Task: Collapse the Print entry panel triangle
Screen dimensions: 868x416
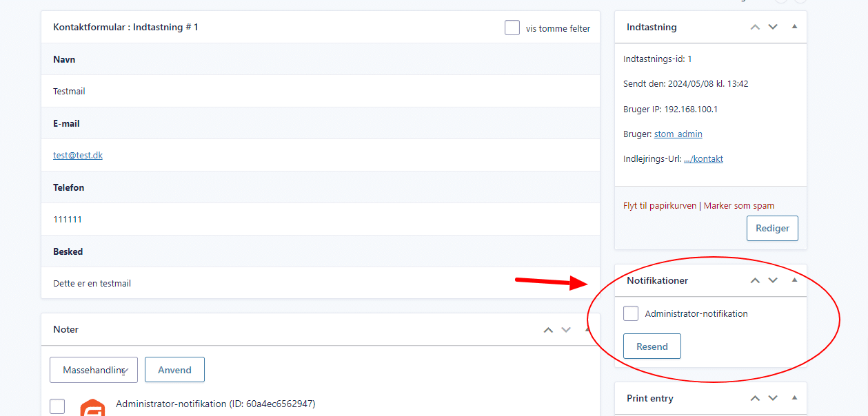Action: (794, 397)
